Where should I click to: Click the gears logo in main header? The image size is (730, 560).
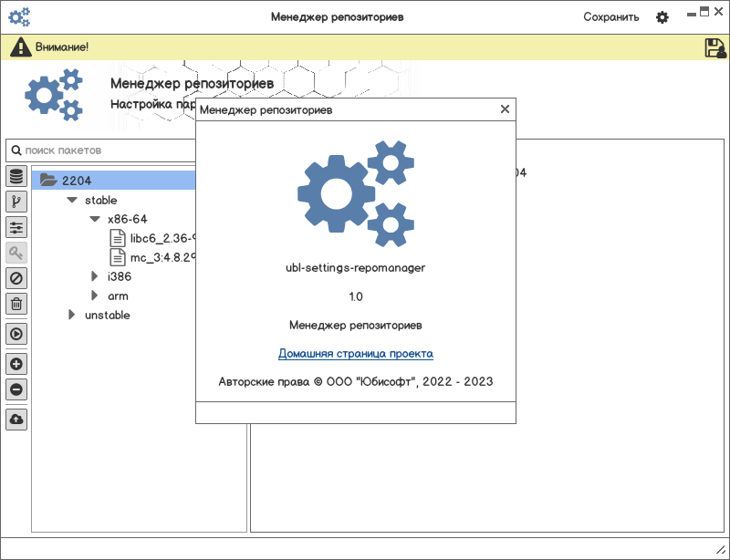54,95
